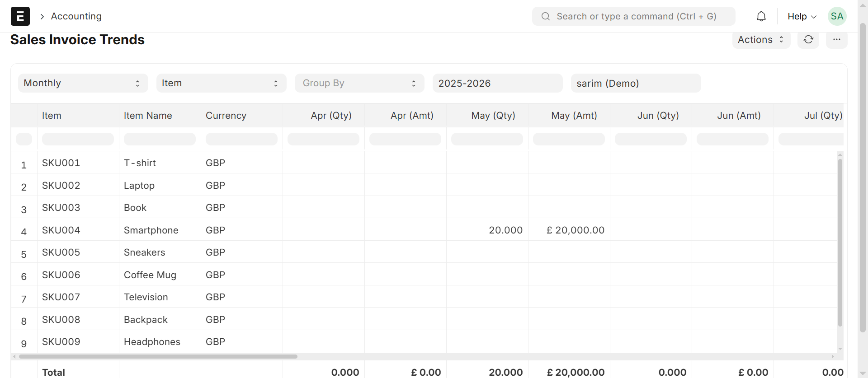Screen dimensions: 868x378
Task: Expand the Group By dropdown
Action: pos(359,83)
